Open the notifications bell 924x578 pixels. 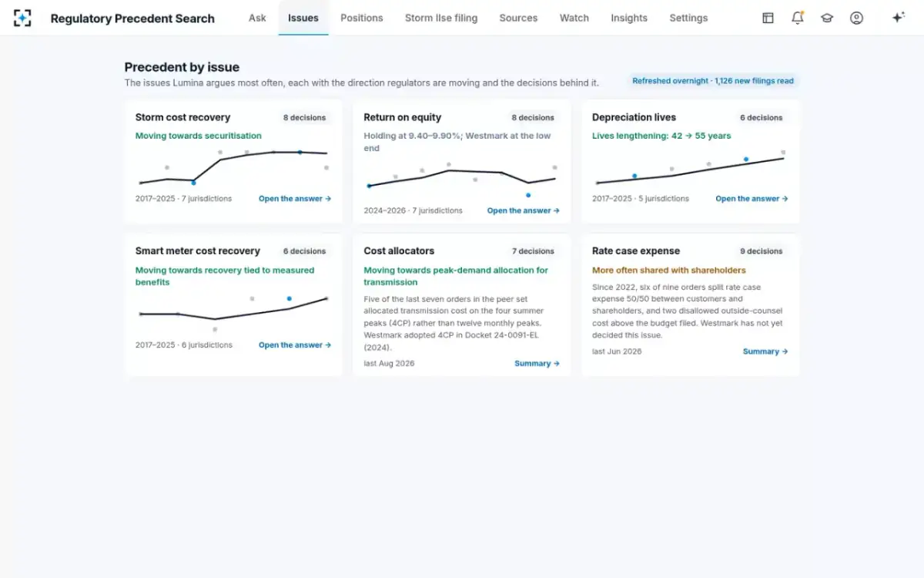pyautogui.click(x=798, y=18)
